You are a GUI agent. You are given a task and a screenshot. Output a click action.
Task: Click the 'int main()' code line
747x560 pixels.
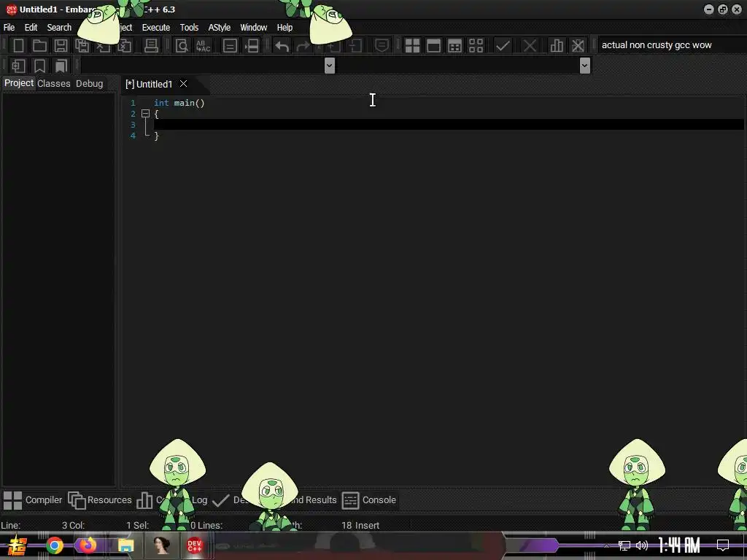(179, 103)
